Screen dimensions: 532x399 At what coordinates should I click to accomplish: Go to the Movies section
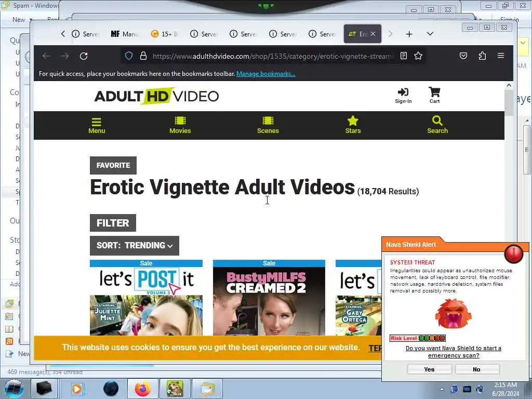(x=180, y=125)
